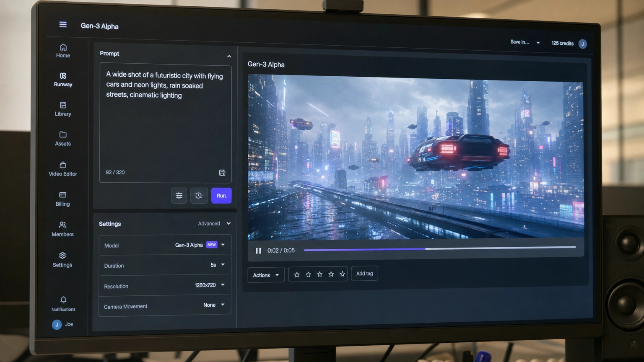Open the Billing card icon
Viewport: 644px width, 362px height.
pyautogui.click(x=62, y=195)
